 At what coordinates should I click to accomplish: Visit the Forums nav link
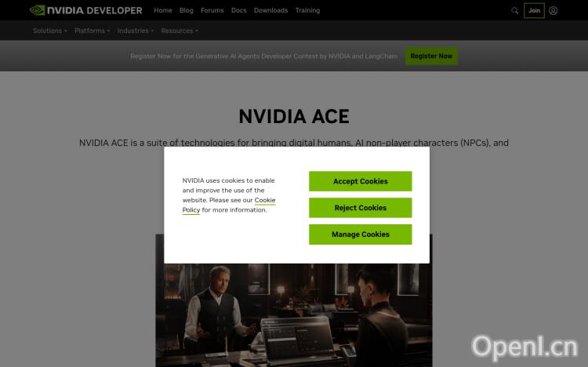(x=212, y=10)
